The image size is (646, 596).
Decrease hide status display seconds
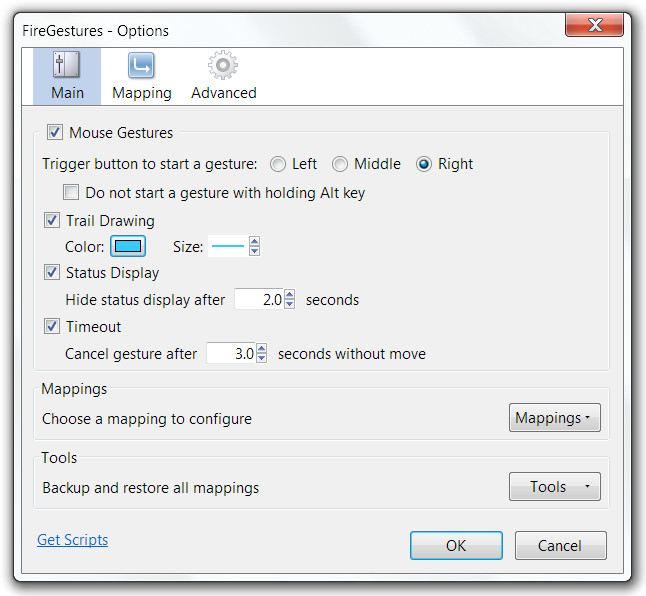tap(290, 304)
